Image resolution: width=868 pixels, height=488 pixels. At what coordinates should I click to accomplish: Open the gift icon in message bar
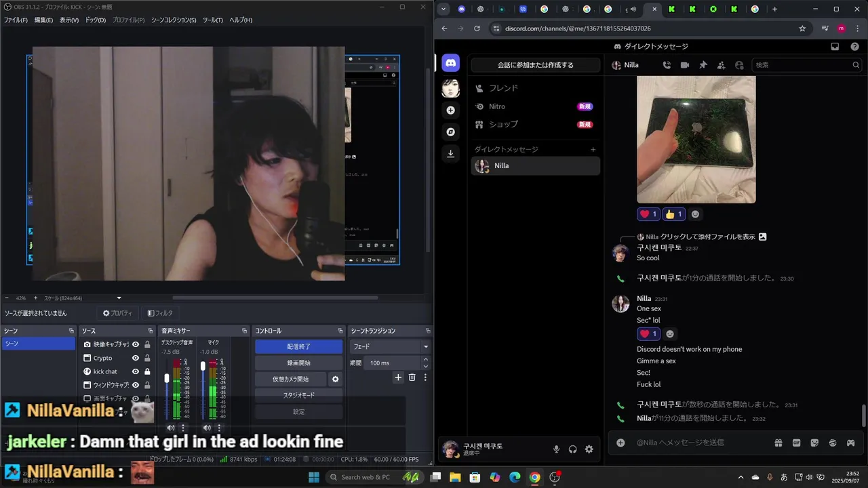point(778,443)
